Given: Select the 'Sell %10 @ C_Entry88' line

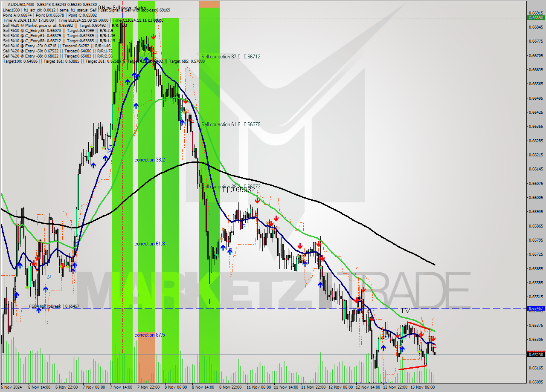Looking at the screenshot, I should pos(59,41).
